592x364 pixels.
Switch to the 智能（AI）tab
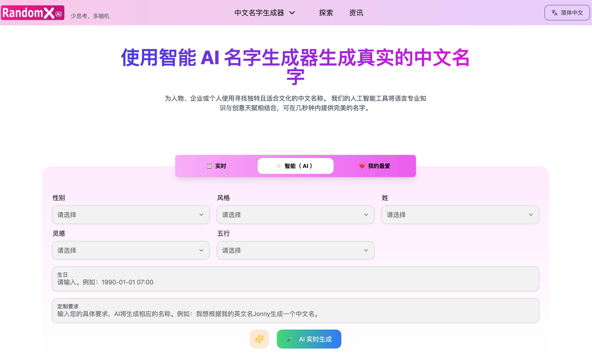(296, 166)
